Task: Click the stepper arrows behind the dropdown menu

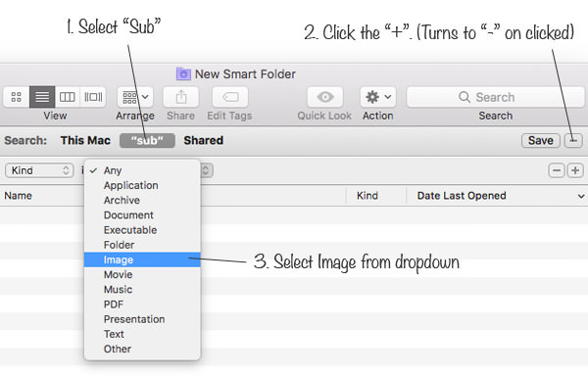Action: tap(207, 170)
